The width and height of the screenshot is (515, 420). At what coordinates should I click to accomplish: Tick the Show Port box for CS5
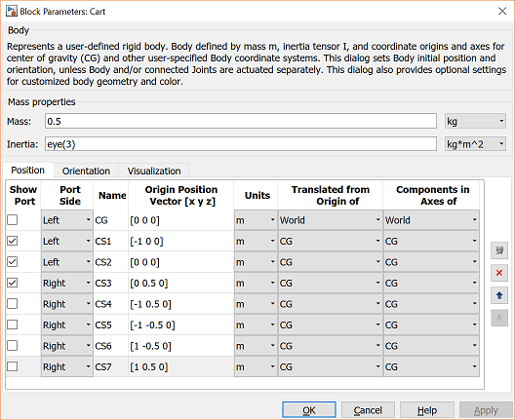13,325
